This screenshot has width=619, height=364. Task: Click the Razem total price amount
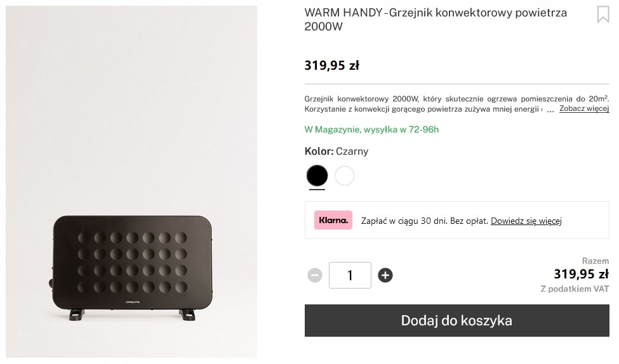point(581,274)
